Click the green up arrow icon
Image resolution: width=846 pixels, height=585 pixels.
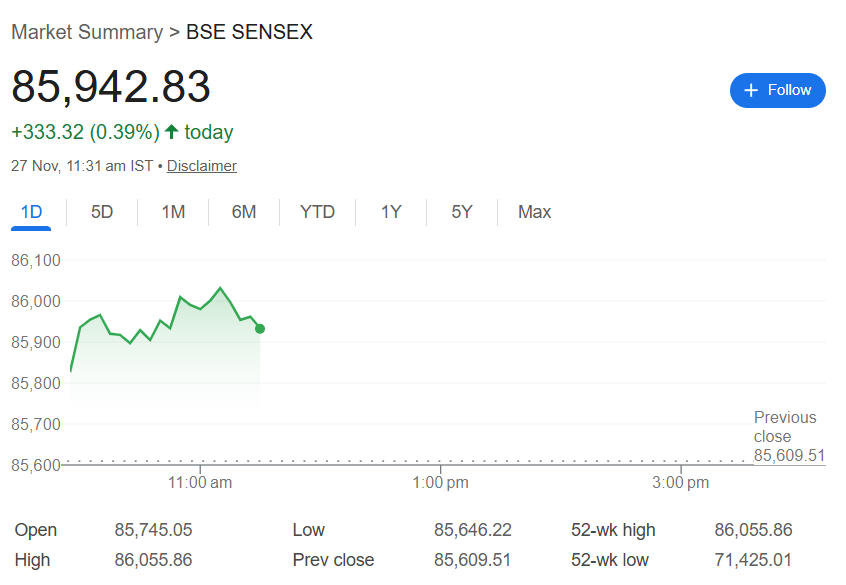pyautogui.click(x=171, y=132)
